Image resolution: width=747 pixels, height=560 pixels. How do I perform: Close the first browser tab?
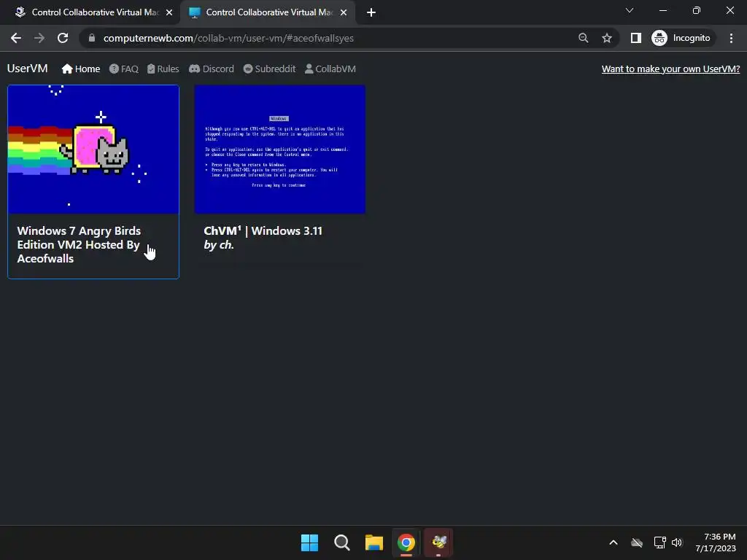(x=169, y=13)
